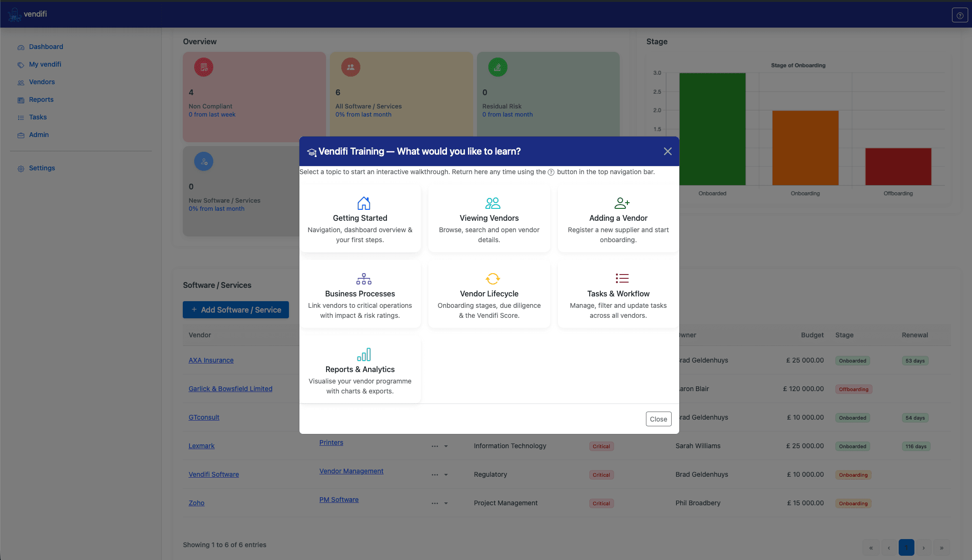
Task: Click Add Software / Service button
Action: 236,310
